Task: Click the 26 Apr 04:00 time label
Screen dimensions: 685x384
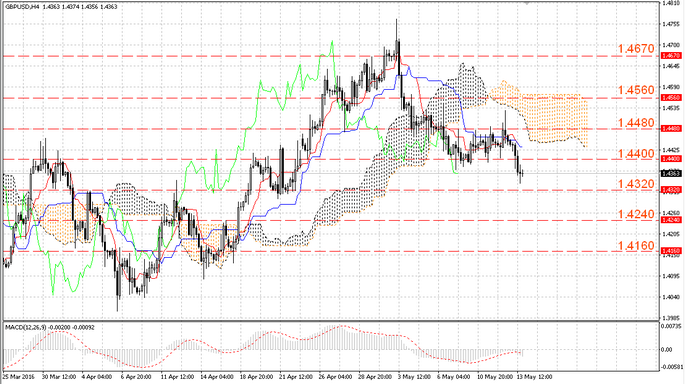Action: click(336, 377)
